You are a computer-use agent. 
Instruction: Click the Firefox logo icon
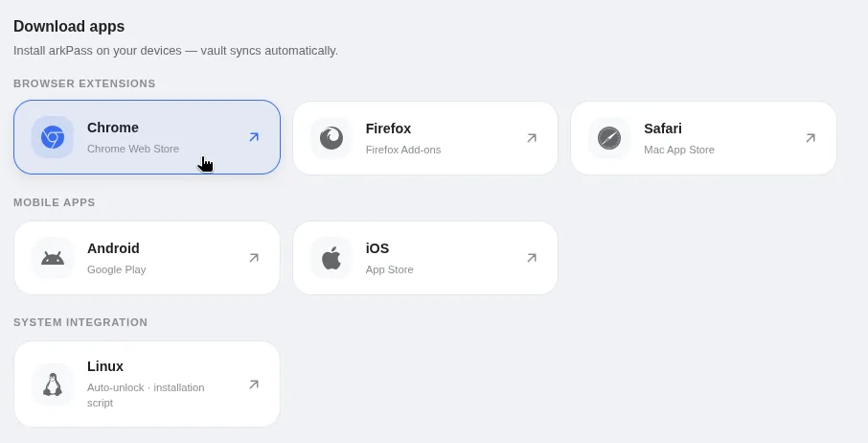coord(331,138)
